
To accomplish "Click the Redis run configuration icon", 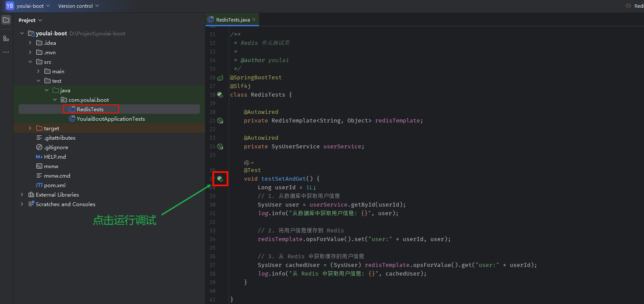I will pyautogui.click(x=628, y=6).
